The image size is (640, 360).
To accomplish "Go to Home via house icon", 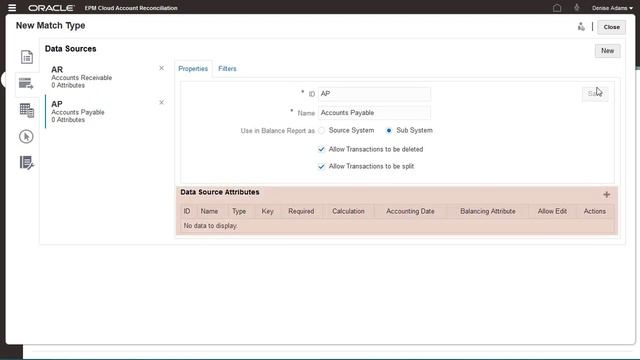I will [557, 8].
